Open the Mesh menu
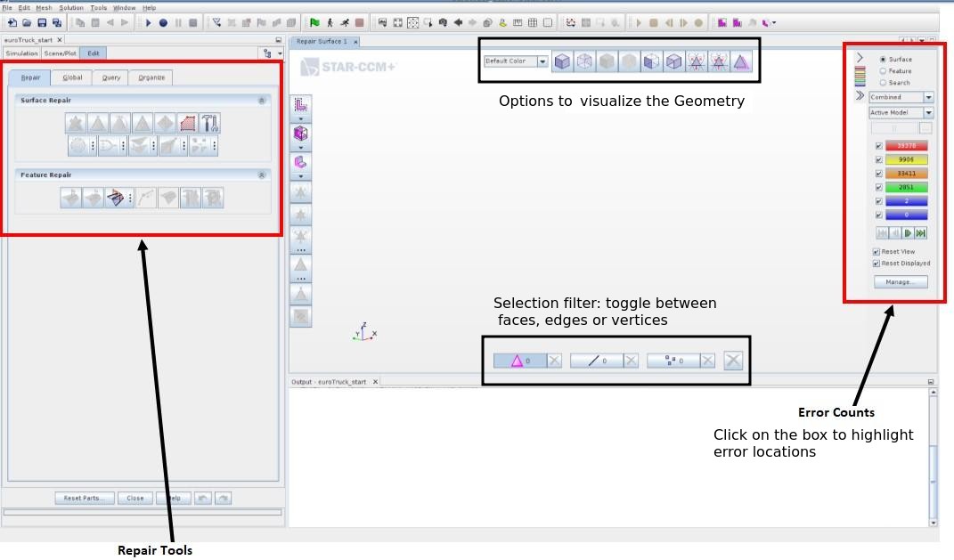 [x=44, y=7]
